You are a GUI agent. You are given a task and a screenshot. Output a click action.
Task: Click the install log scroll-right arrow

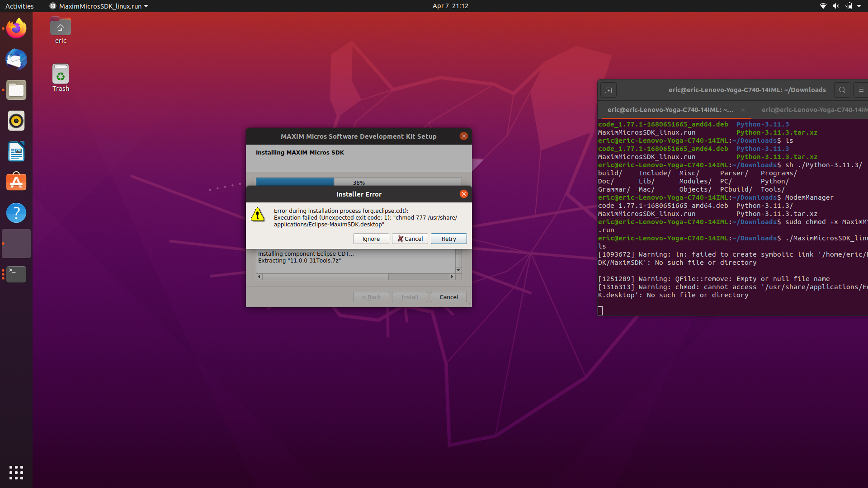click(x=452, y=277)
